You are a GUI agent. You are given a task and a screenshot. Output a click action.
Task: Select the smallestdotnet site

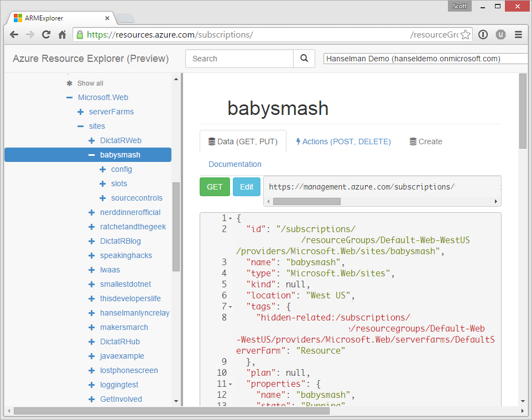[126, 284]
